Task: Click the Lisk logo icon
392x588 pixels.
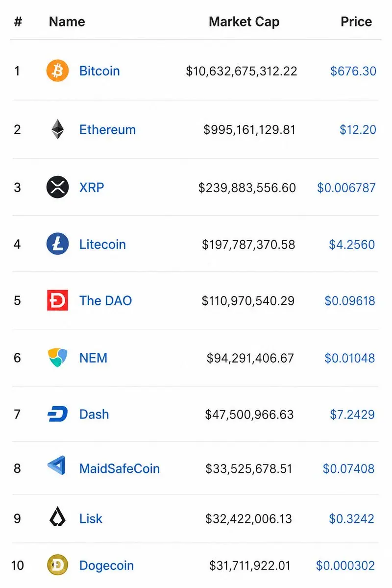Action: (57, 518)
